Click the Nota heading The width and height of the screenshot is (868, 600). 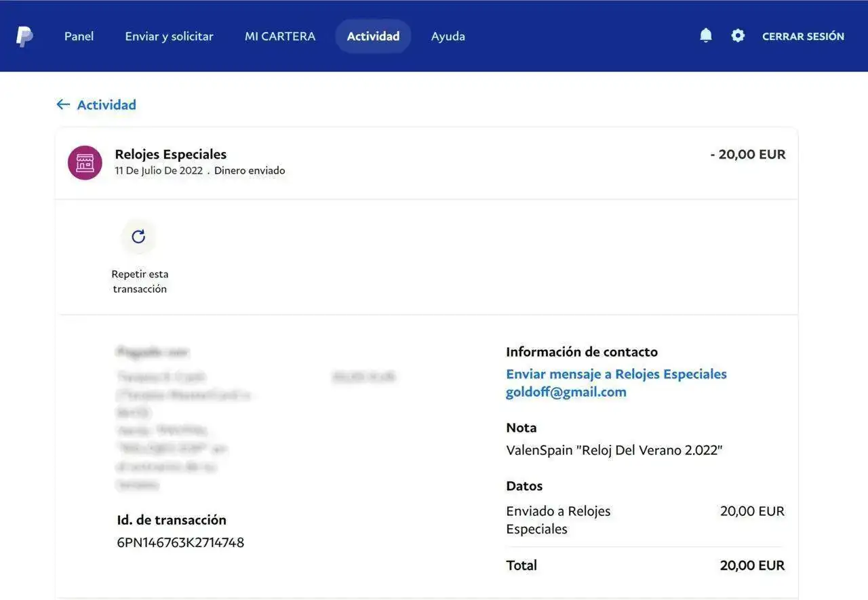(521, 428)
